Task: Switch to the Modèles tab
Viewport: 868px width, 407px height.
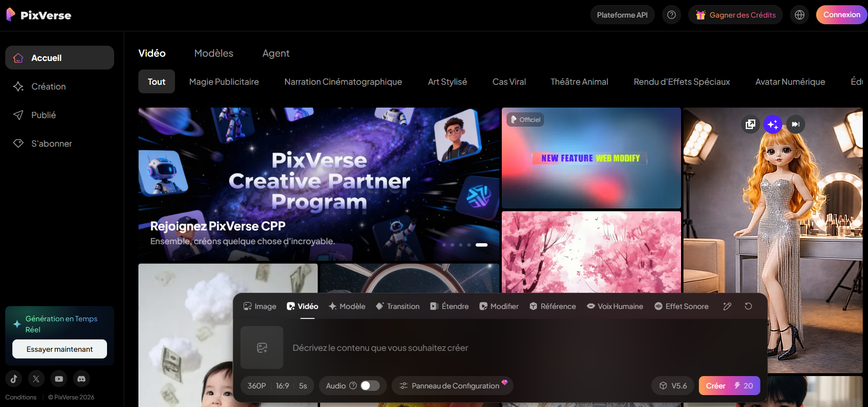Action: (214, 53)
